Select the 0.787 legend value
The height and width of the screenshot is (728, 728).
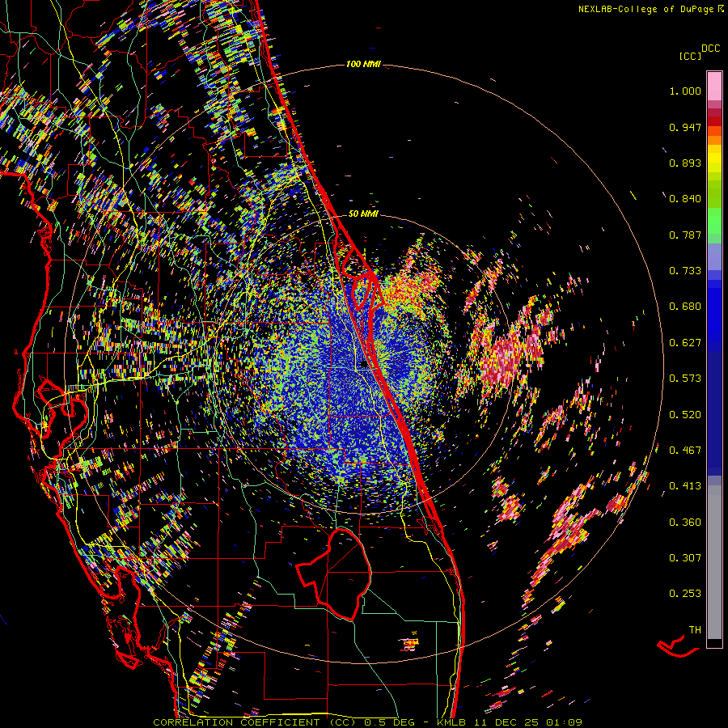tap(685, 235)
